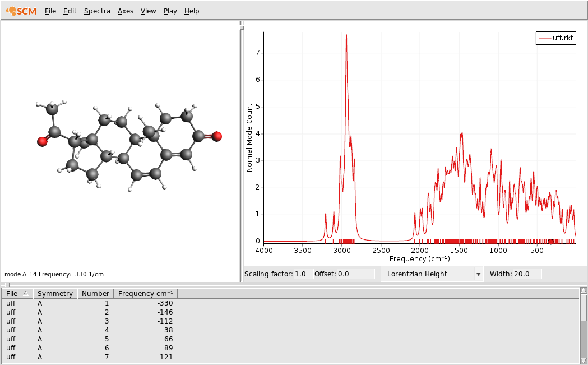The image size is (588, 365).
Task: Click the Normal Mode Count axis label
Action: 249,138
